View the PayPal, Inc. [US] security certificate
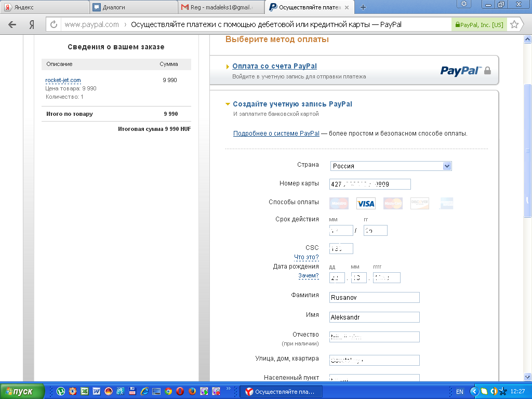This screenshot has height=399, width=532. 479,25
